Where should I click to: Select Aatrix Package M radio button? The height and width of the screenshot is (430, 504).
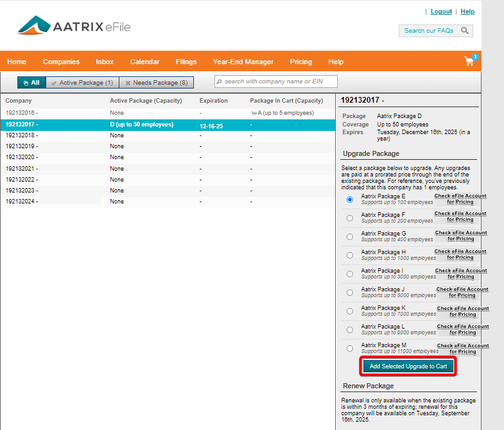tap(350, 348)
